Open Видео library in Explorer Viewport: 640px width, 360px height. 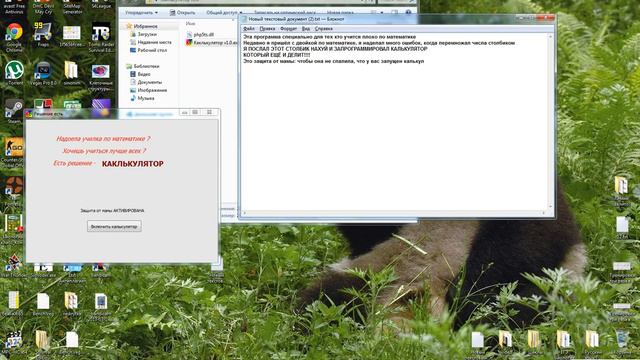[140, 74]
